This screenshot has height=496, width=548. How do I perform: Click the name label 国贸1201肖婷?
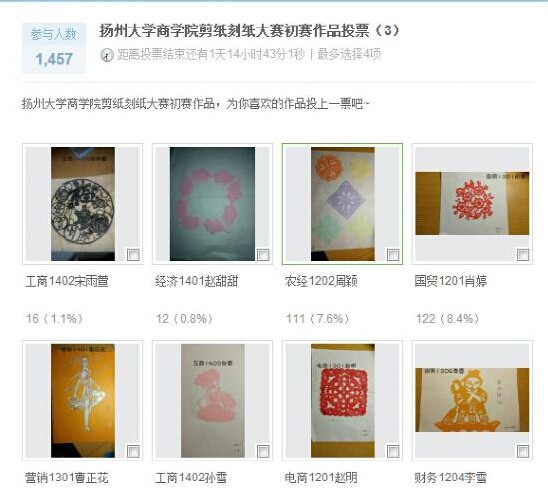[450, 281]
